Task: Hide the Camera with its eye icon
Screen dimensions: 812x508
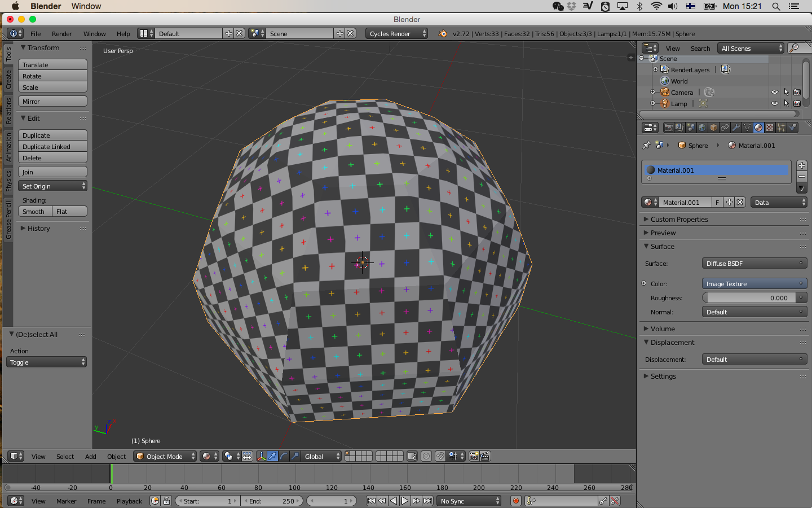Action: tap(774, 92)
